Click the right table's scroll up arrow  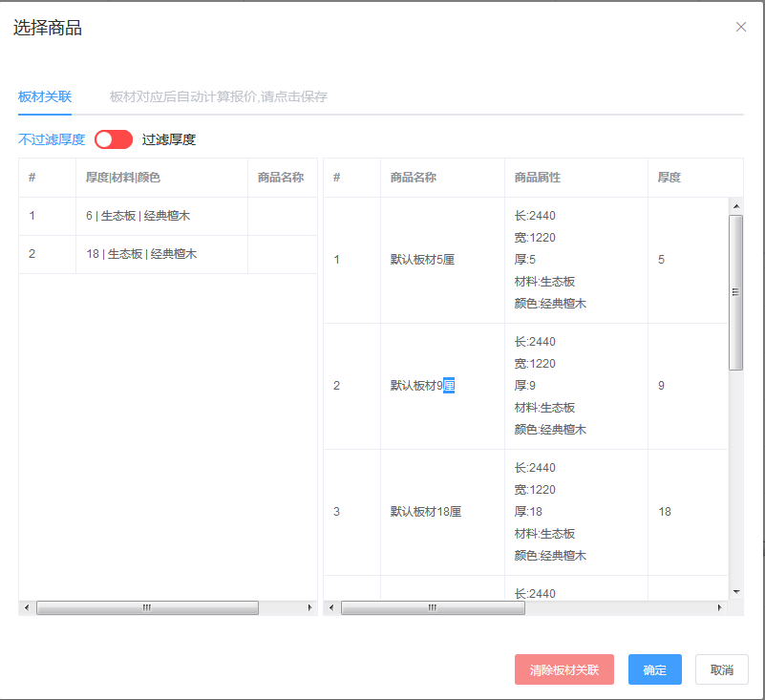[735, 206]
